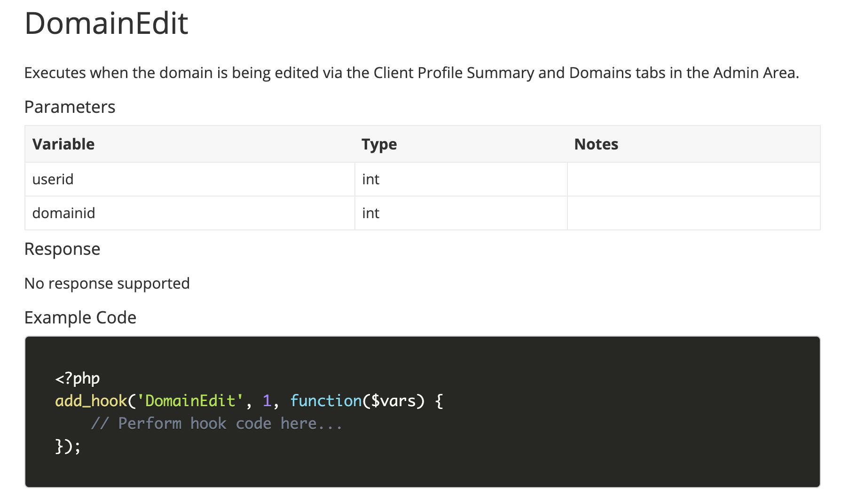
Task: Click the Type column header
Action: point(379,144)
